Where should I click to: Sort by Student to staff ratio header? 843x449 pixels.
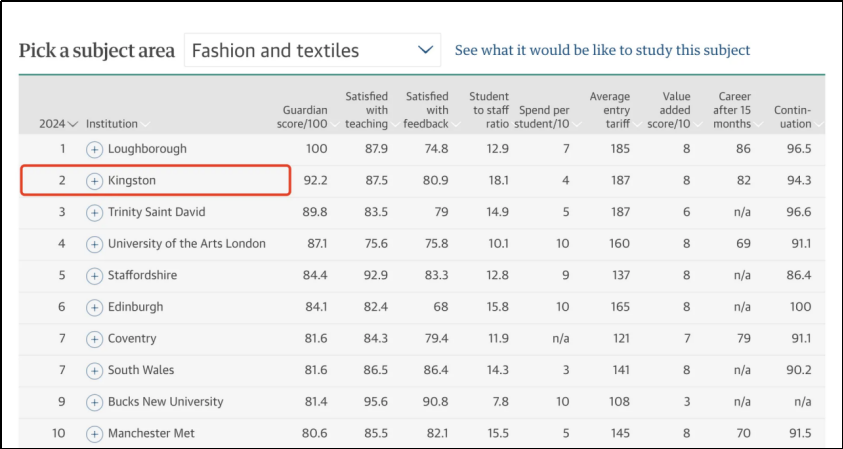488,110
